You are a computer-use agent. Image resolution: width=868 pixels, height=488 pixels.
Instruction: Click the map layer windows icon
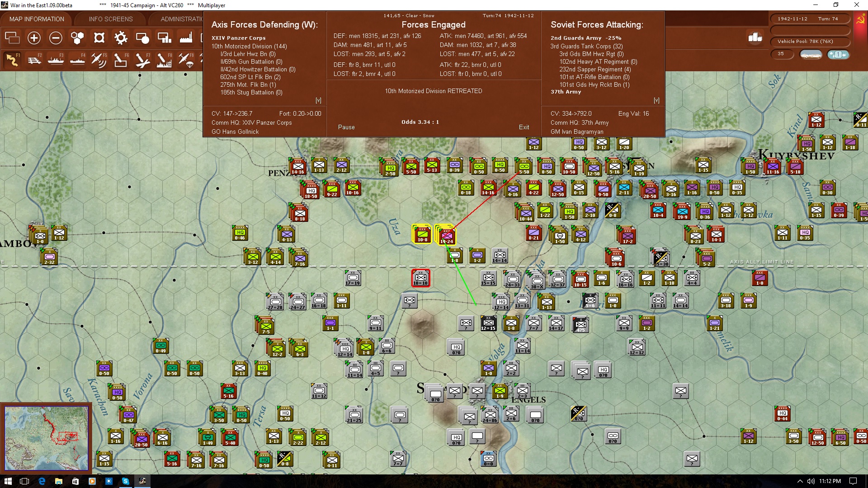click(12, 38)
